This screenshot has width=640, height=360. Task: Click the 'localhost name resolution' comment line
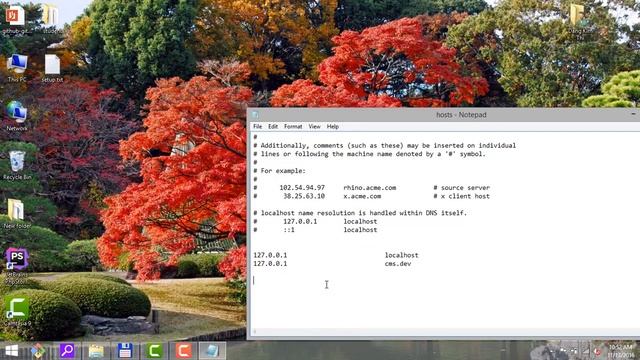[360, 213]
